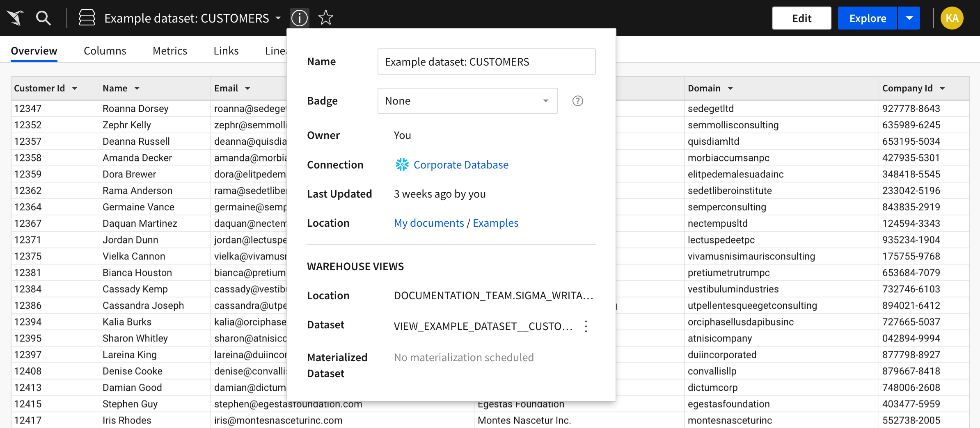This screenshot has height=428, width=980.
Task: Click the Customer Id column header
Action: (x=55, y=89)
